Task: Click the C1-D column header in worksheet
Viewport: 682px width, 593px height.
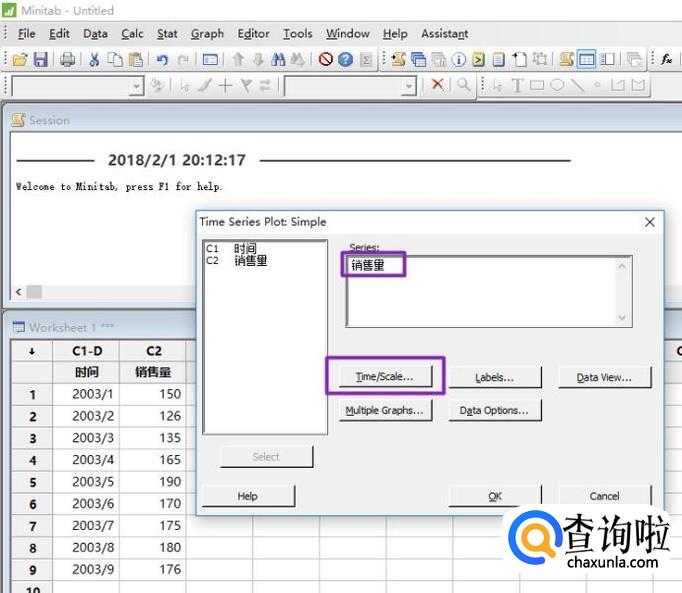Action: click(87, 351)
